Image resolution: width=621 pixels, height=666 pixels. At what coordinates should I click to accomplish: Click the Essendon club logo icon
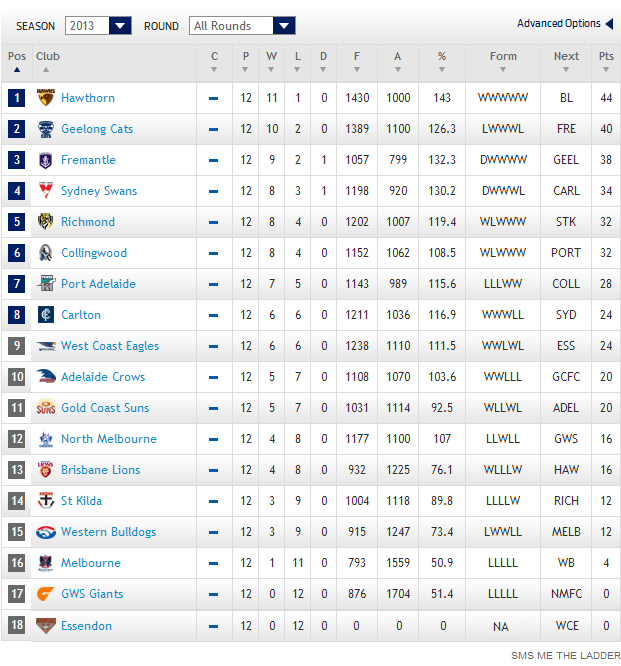coord(45,626)
